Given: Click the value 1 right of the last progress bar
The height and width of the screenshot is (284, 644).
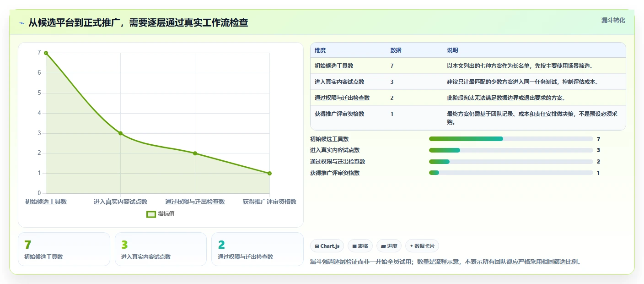Looking at the screenshot, I should point(598,173).
